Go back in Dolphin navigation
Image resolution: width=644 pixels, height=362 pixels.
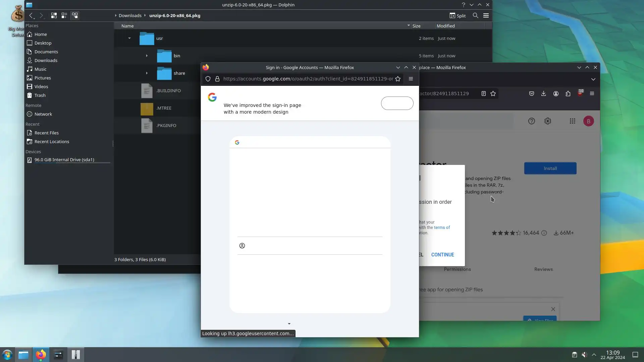coord(31,15)
